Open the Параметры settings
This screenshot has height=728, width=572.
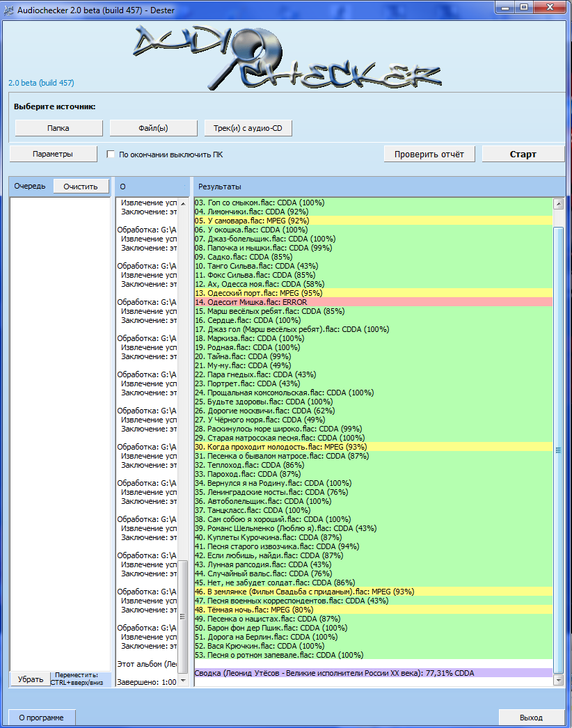pyautogui.click(x=53, y=154)
